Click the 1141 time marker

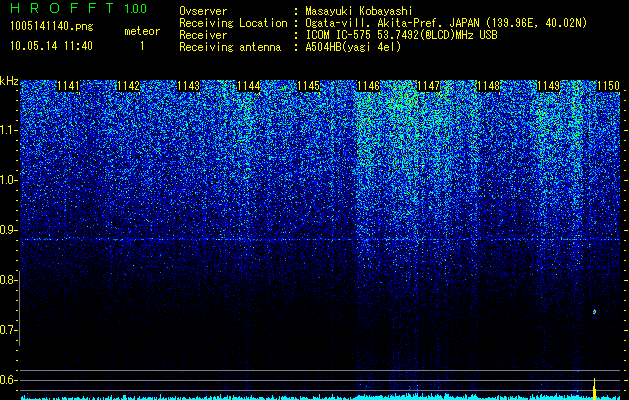pos(68,86)
